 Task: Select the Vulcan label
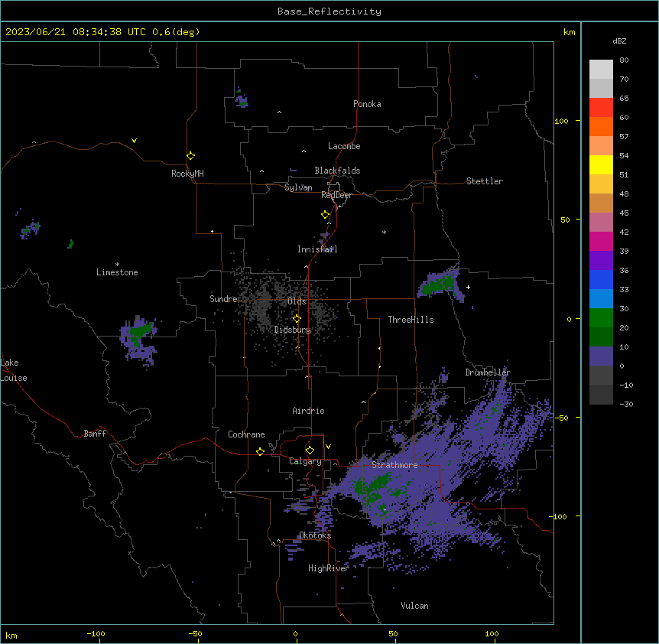[x=414, y=606]
